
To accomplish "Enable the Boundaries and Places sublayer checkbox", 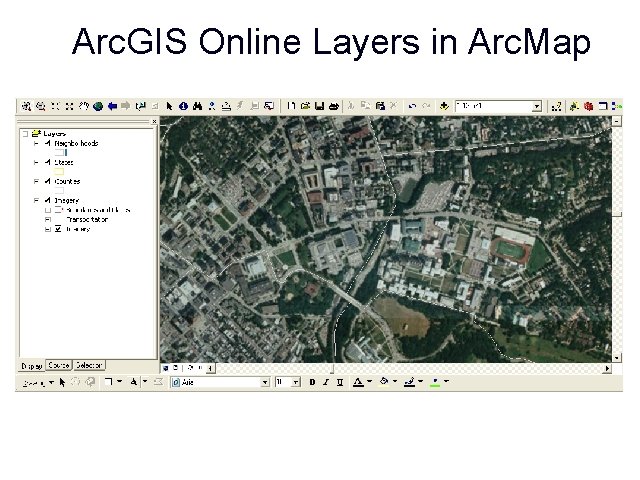I will coord(58,210).
